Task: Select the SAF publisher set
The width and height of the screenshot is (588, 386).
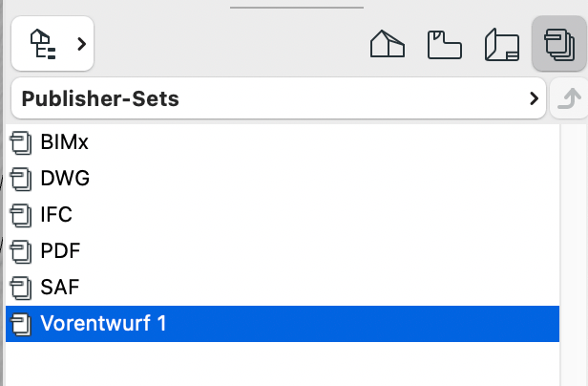Action: click(x=283, y=288)
